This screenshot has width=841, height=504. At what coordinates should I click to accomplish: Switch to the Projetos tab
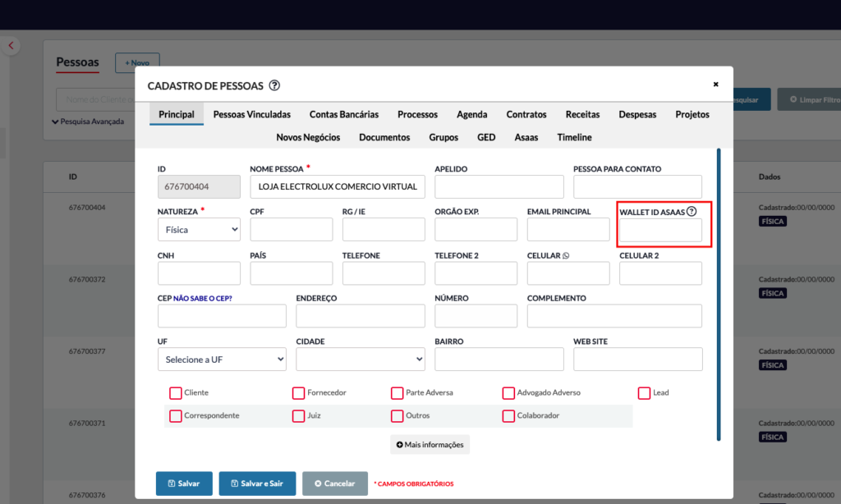click(x=692, y=114)
